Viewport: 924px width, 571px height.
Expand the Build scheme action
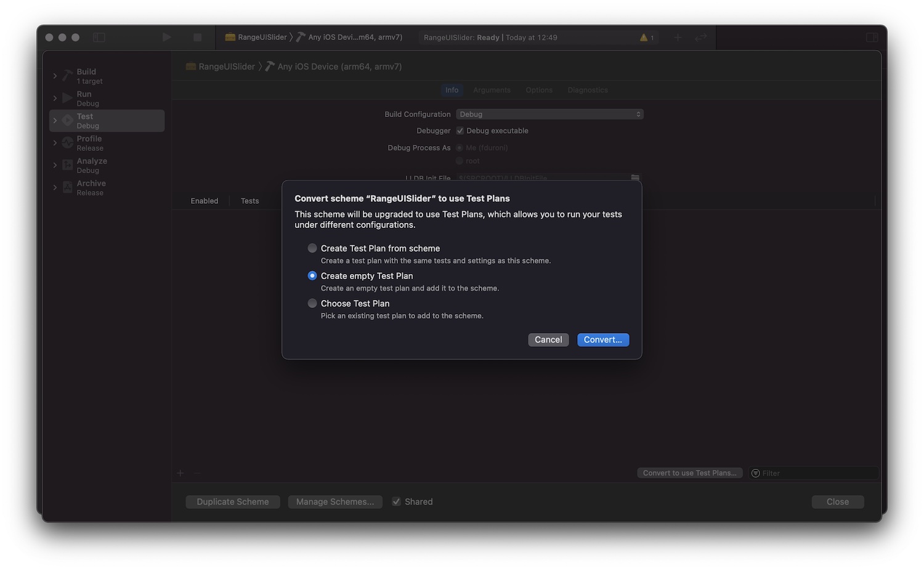(55, 76)
